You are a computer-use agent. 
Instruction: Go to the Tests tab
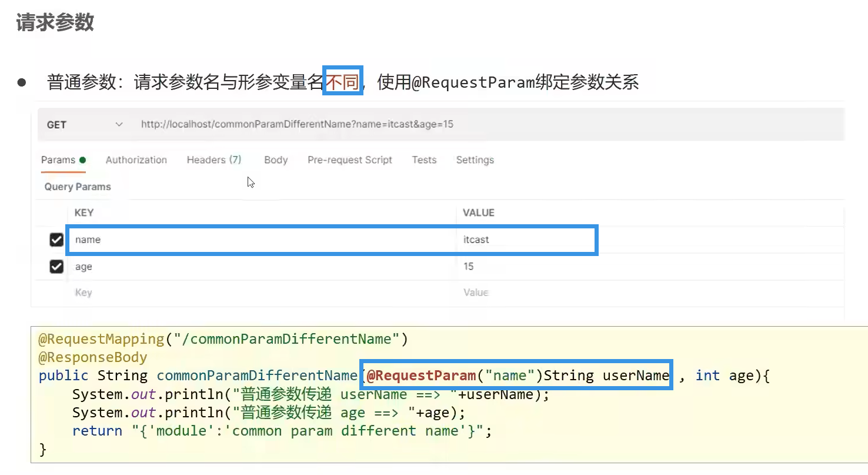point(424,160)
